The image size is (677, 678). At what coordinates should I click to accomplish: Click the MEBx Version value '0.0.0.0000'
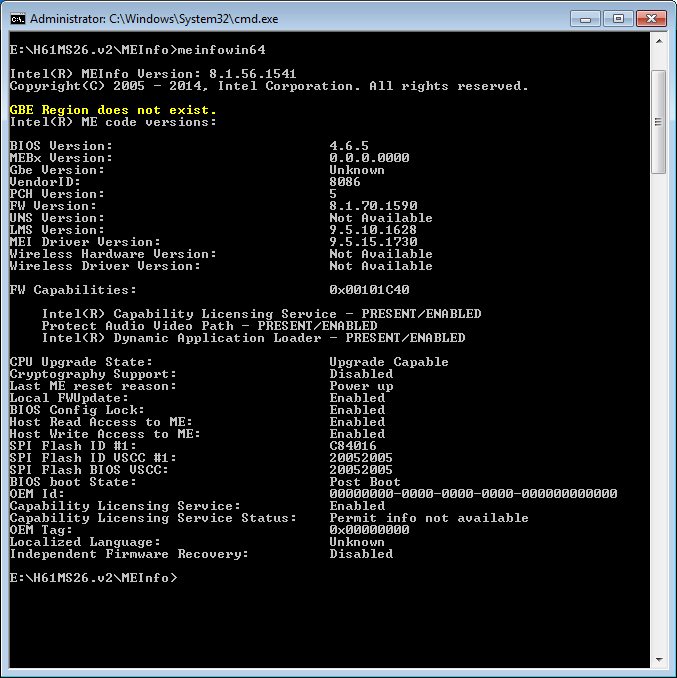369,158
